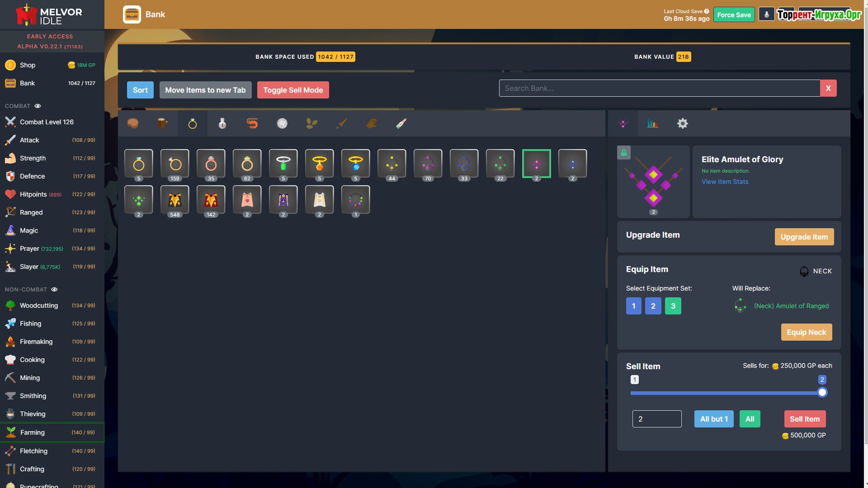Image resolution: width=868 pixels, height=488 pixels.
Task: Toggle Non-Combat section visibility eye
Action: pos(54,290)
